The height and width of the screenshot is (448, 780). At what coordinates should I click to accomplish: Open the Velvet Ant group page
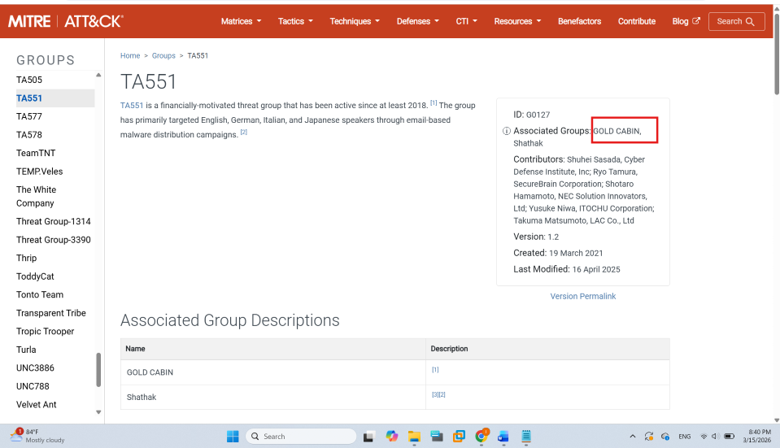pos(36,405)
